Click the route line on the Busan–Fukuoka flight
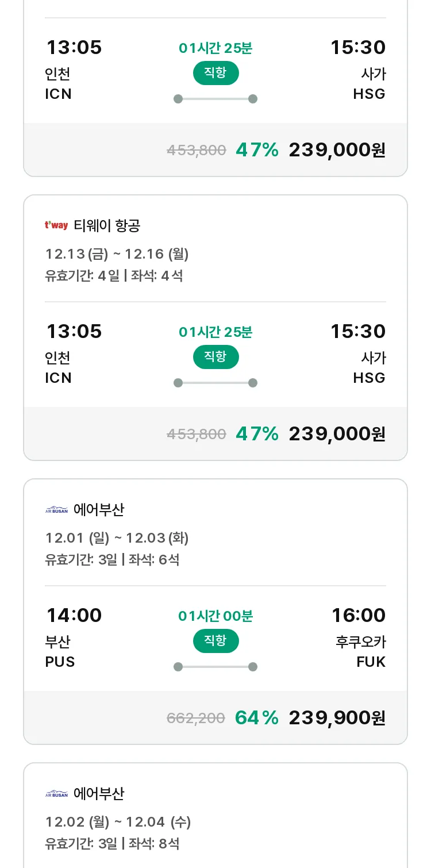The image size is (431, 868). click(215, 667)
